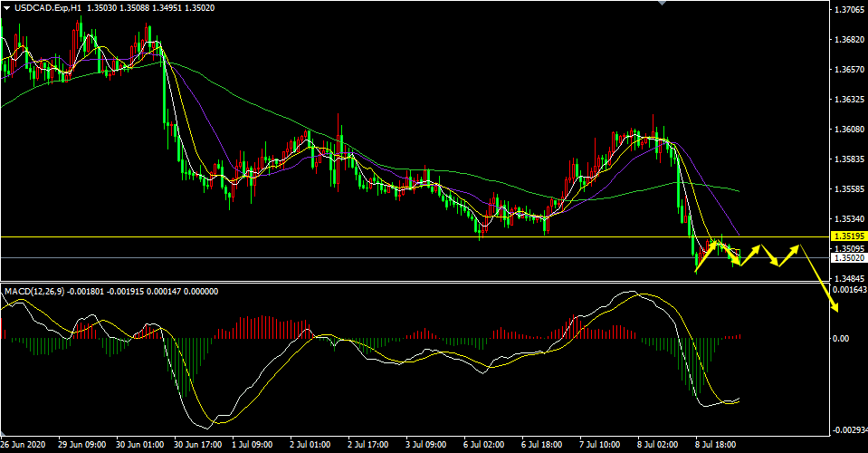Screen dimensions: 868x453
Task: Click the 1.37065 price axis value
Action: tap(850, 10)
